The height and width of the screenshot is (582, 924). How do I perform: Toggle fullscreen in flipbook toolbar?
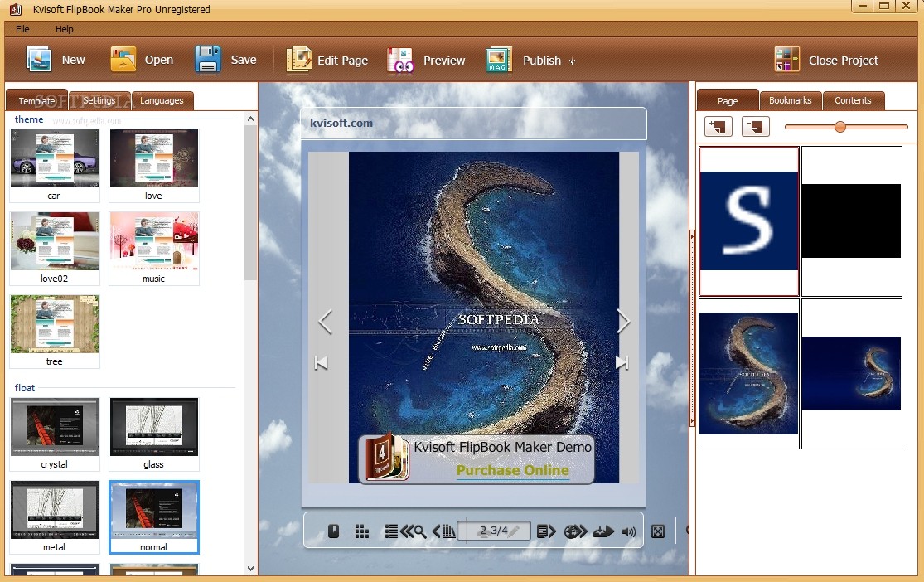(658, 532)
